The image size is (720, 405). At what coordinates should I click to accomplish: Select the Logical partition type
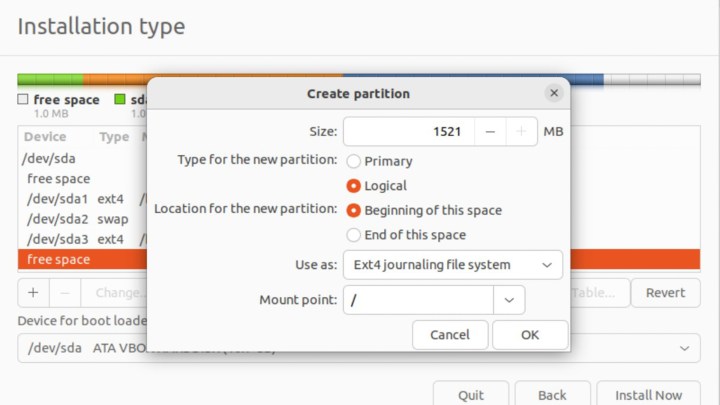coord(353,186)
